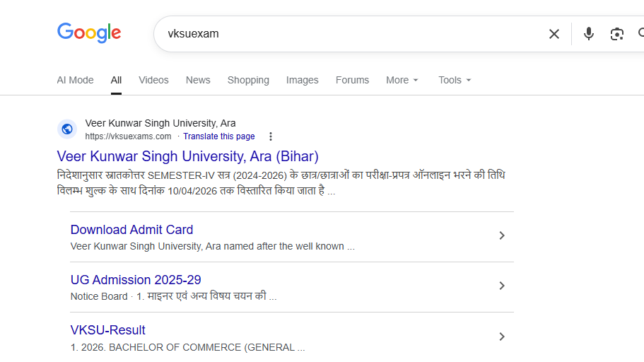Open Veer Kunwar Singh University, Ara (Bihar) link
Image resolution: width=644 pixels, height=362 pixels.
point(187,156)
